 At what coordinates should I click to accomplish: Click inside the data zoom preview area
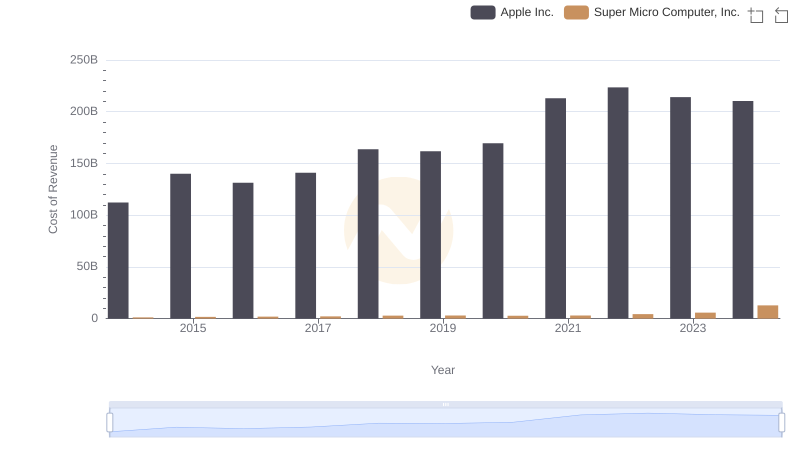click(x=445, y=423)
